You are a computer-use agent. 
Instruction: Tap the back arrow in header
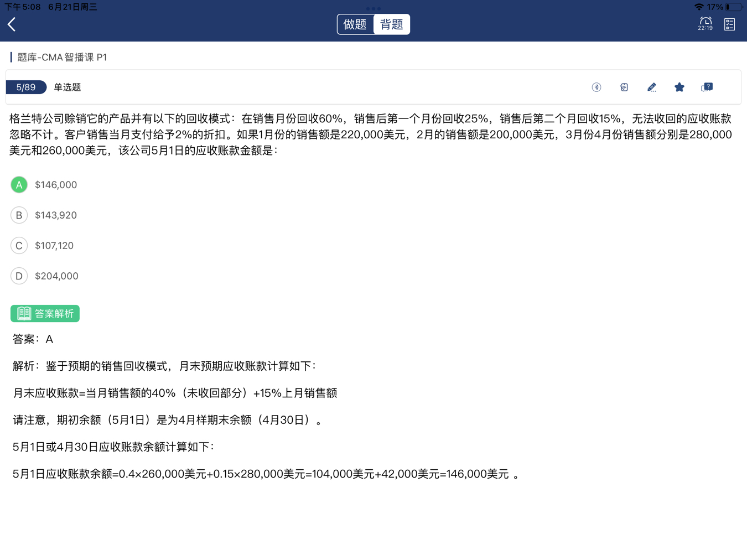(x=12, y=24)
